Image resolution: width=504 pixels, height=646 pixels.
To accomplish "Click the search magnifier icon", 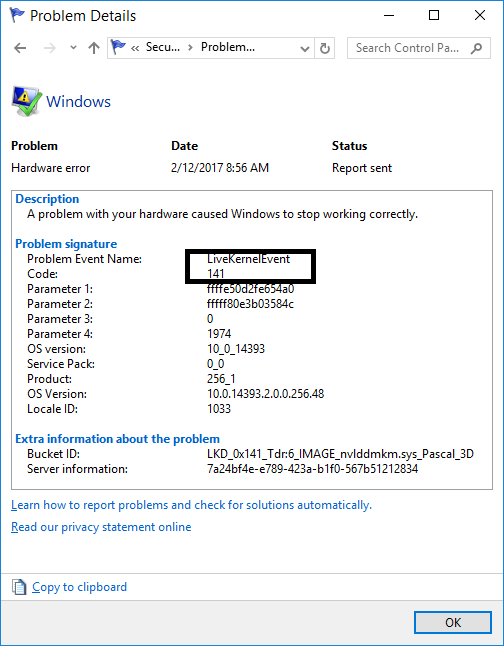I will [x=476, y=49].
